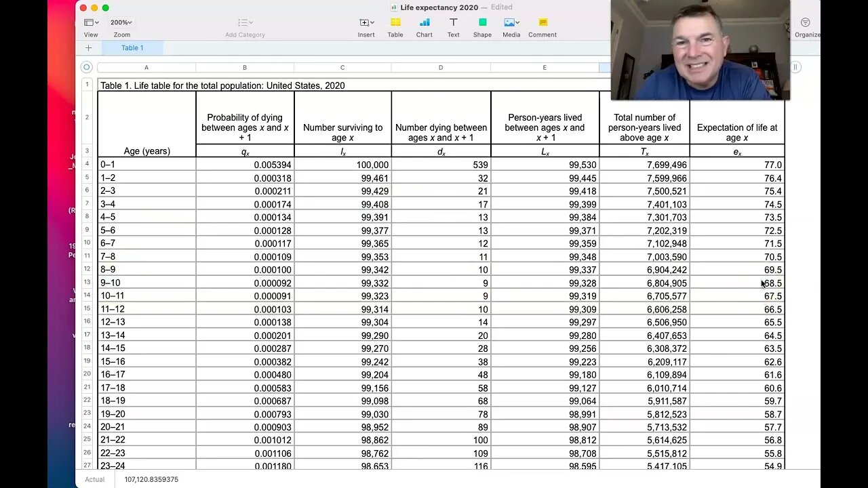Image resolution: width=868 pixels, height=488 pixels.
Task: Click the cell with 98,907
Action: click(x=545, y=427)
